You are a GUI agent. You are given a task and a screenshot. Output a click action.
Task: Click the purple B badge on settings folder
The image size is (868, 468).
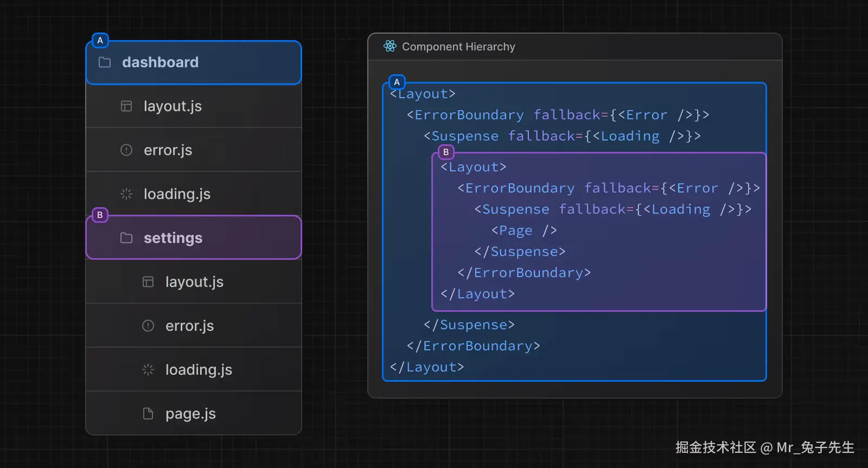pos(100,215)
